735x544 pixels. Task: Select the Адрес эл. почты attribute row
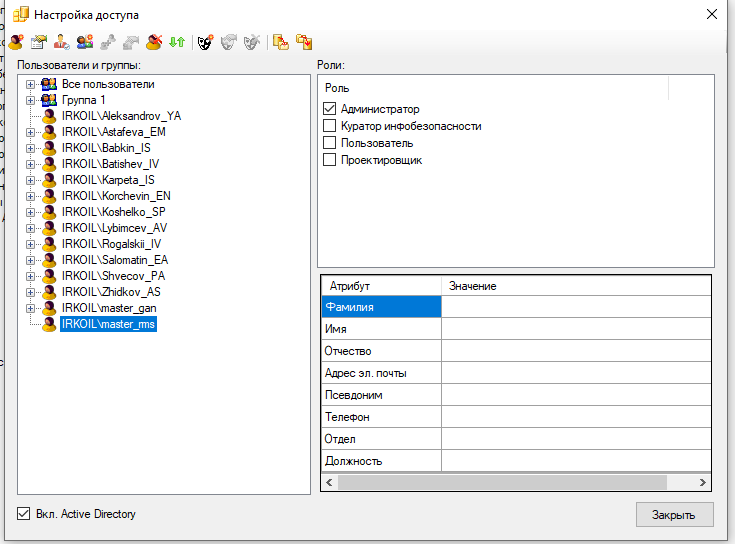pyautogui.click(x=381, y=373)
